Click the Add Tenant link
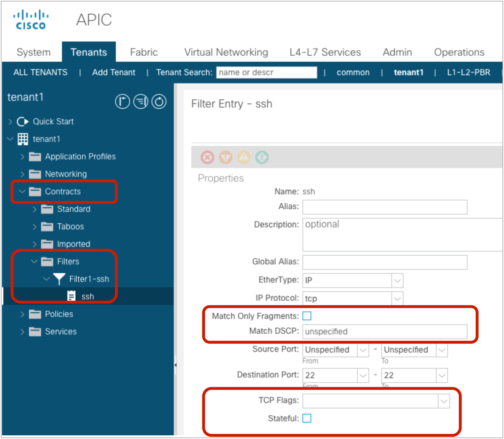This screenshot has width=504, height=439. pos(114,72)
